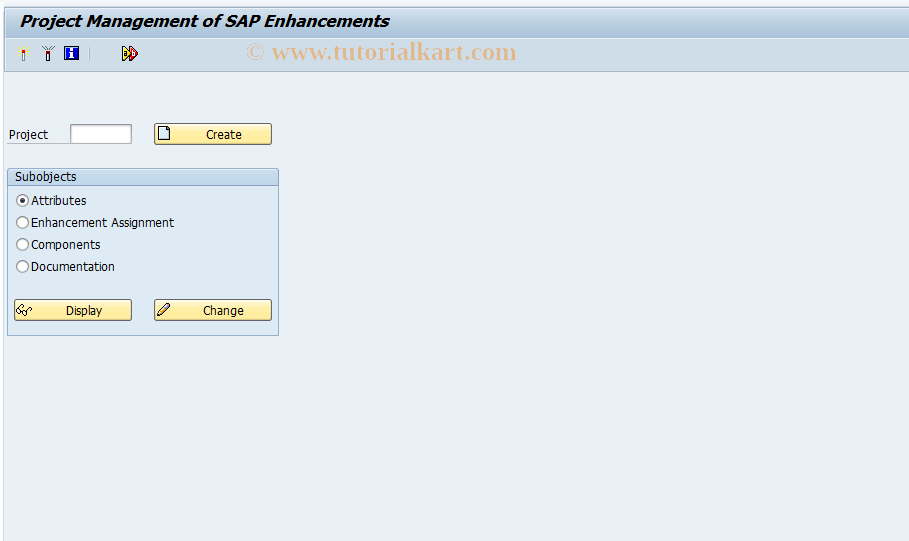Click the Activate project wand icon
The image size is (909, 541).
click(23, 53)
